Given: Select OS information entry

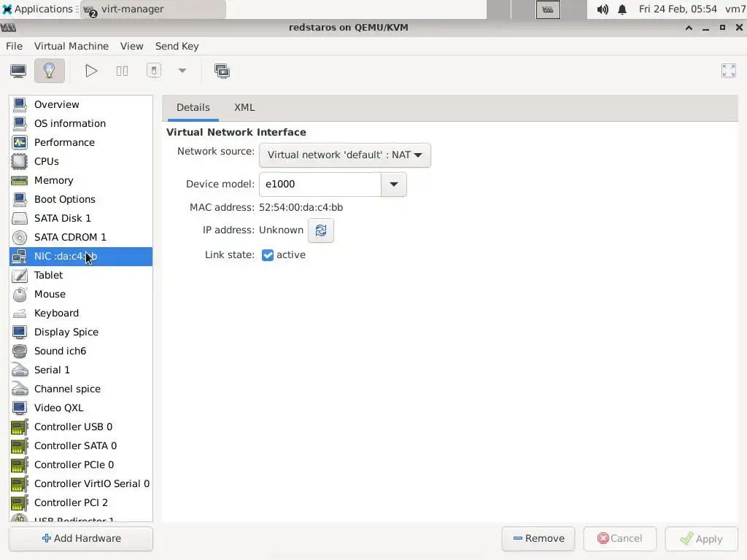Looking at the screenshot, I should [81, 123].
